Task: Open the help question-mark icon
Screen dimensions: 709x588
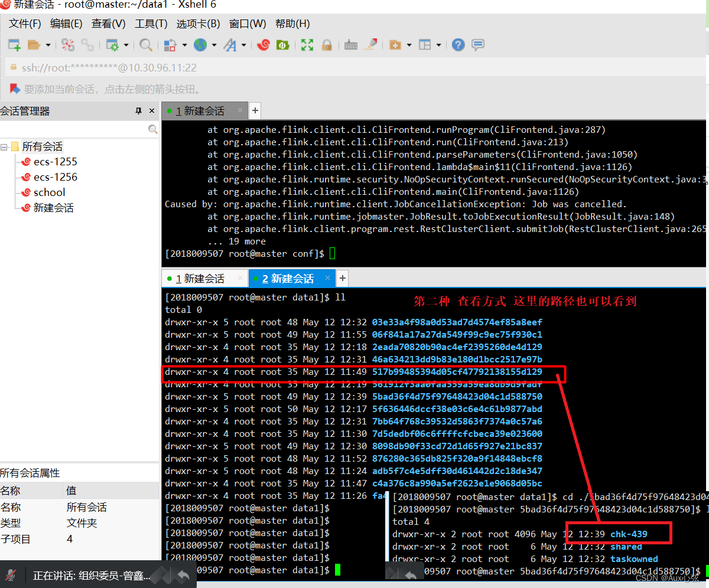Action: (x=458, y=45)
